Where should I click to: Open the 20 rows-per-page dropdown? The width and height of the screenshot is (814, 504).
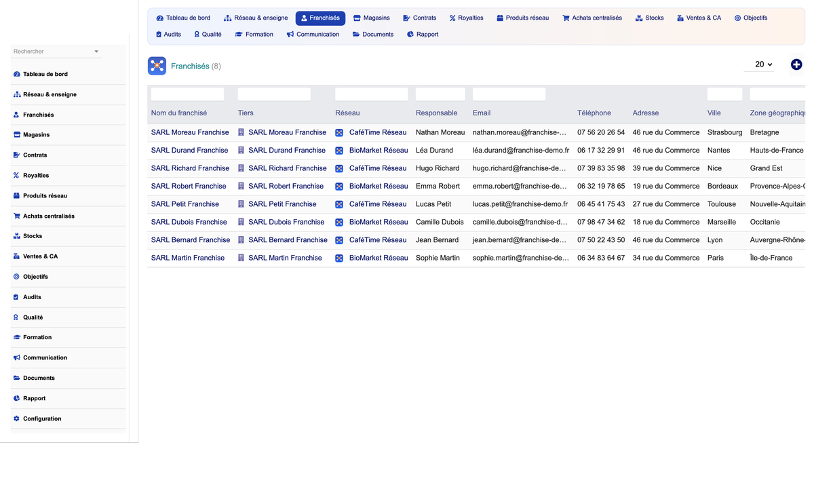758,64
